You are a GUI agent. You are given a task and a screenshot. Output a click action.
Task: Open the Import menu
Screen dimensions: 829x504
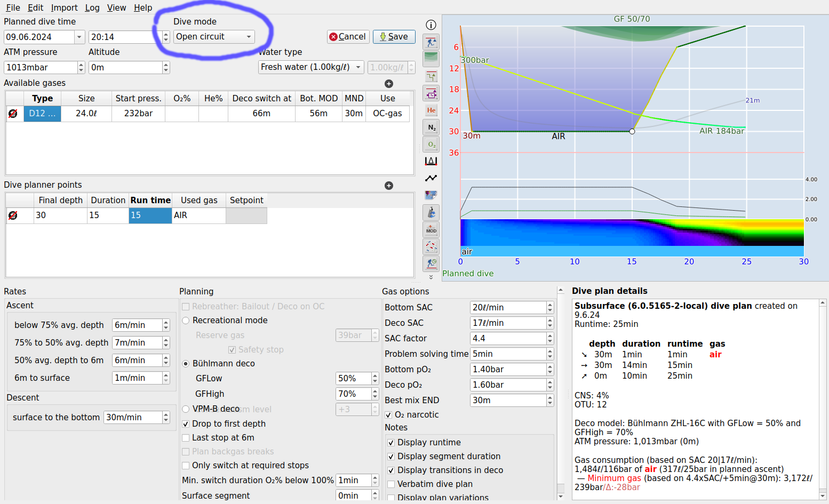pyautogui.click(x=64, y=7)
